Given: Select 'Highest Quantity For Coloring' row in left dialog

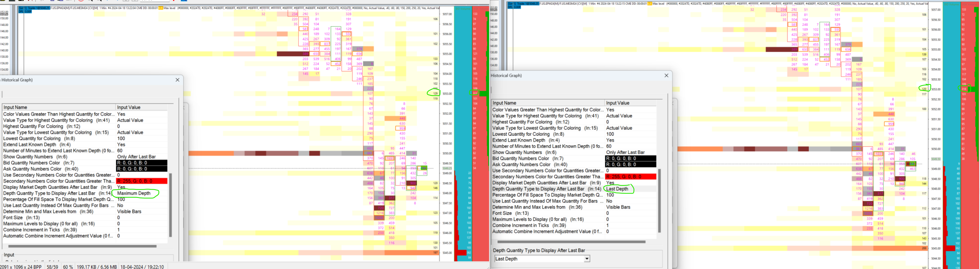Looking at the screenshot, I should [x=85, y=126].
